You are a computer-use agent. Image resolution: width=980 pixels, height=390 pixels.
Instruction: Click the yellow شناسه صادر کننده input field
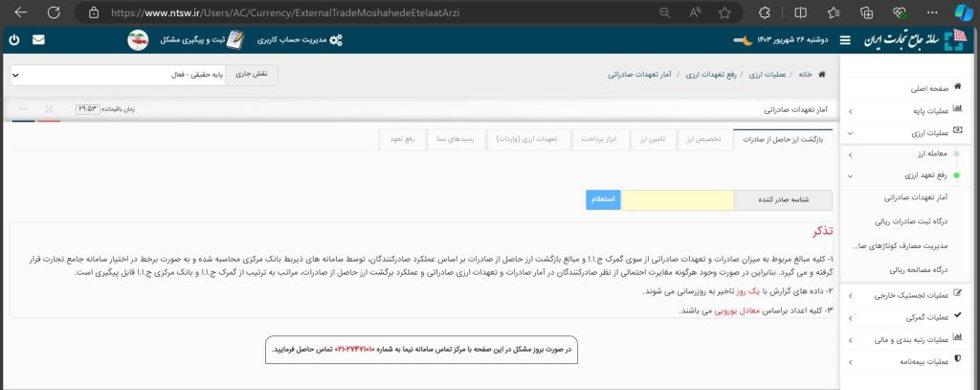tap(678, 200)
